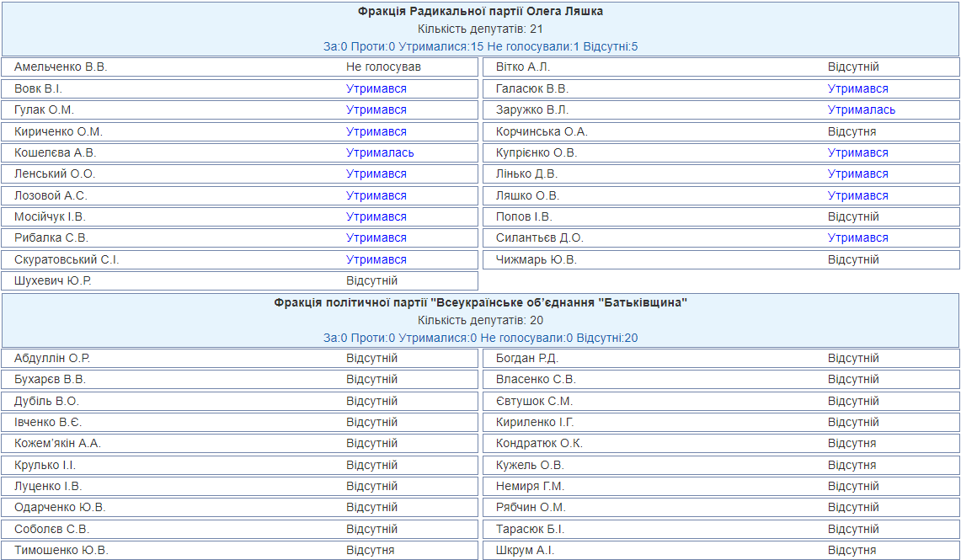Click 'Утримався' link for Вовк В.І.
Image resolution: width=961 pixels, height=560 pixels.
[376, 88]
